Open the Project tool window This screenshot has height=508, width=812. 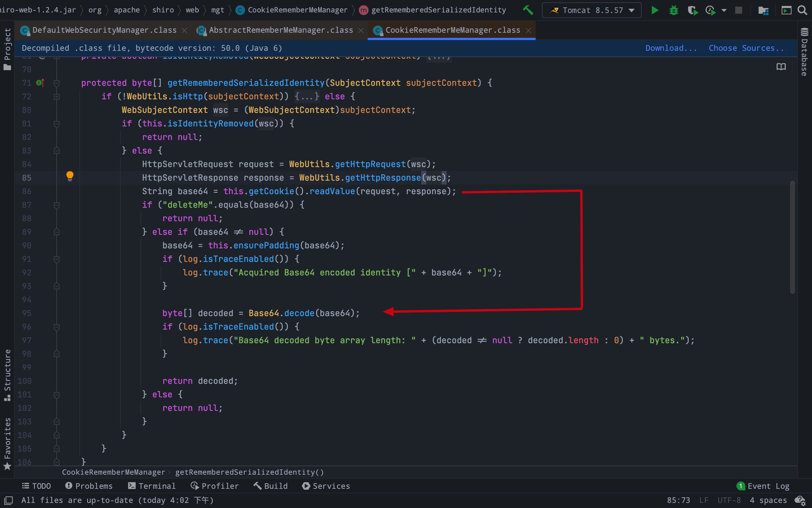(x=7, y=49)
